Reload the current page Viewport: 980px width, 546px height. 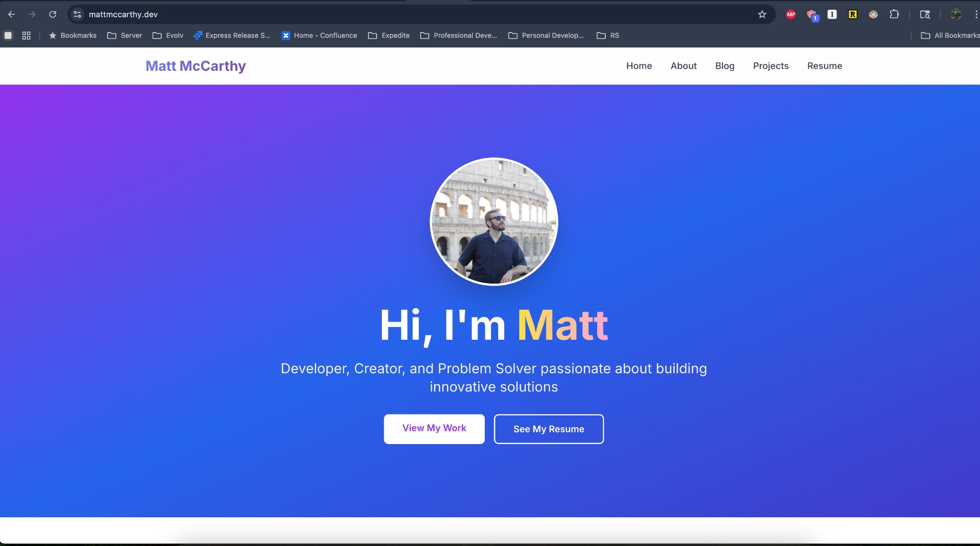[53, 14]
